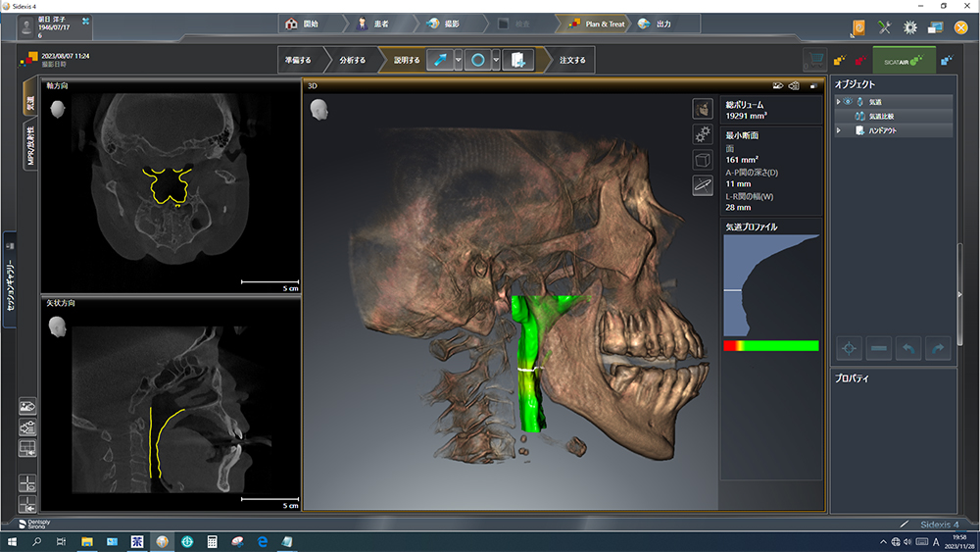
Task: Click the 分析する workflow step
Action: 352,60
